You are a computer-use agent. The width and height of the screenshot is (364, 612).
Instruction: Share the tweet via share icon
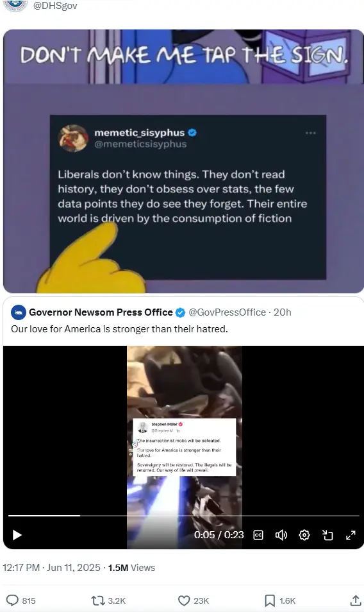tap(355, 600)
